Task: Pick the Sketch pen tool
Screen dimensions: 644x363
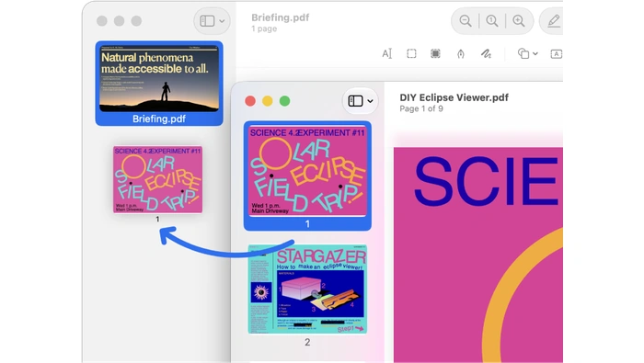Action: [x=461, y=53]
